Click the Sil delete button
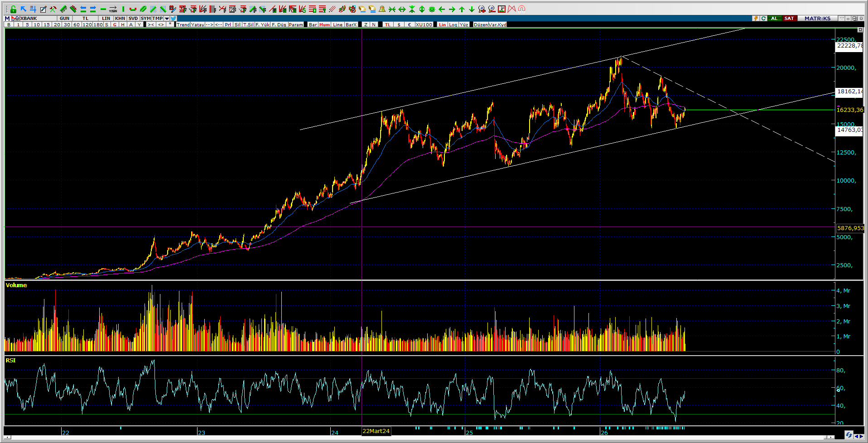The width and height of the screenshot is (868, 443). (237, 24)
